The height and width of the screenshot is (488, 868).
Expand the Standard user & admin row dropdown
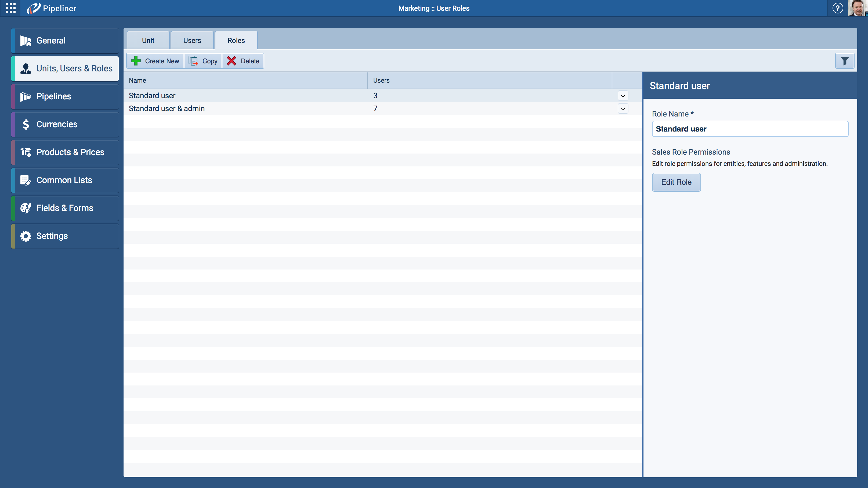click(623, 109)
